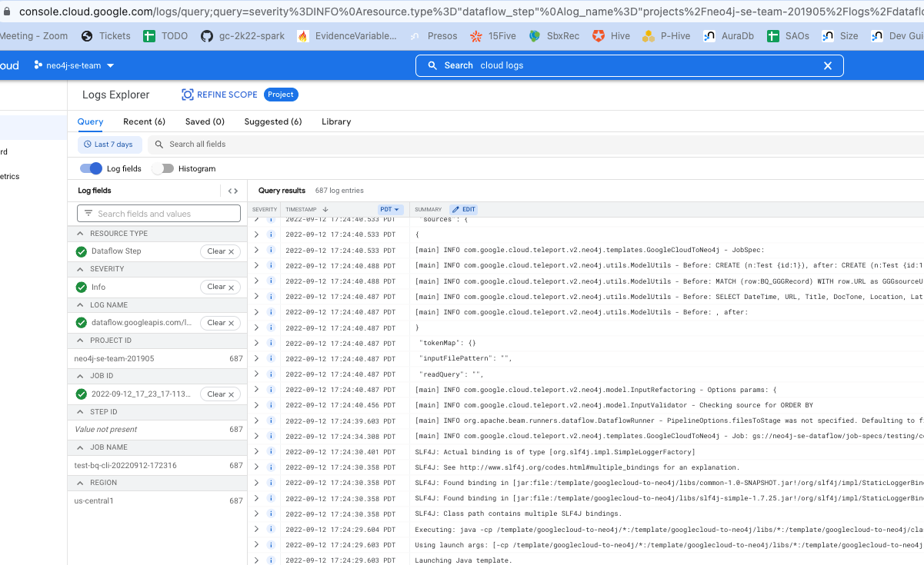
Task: Open the EvidenceVariable bookmark flame icon
Action: pos(302,35)
